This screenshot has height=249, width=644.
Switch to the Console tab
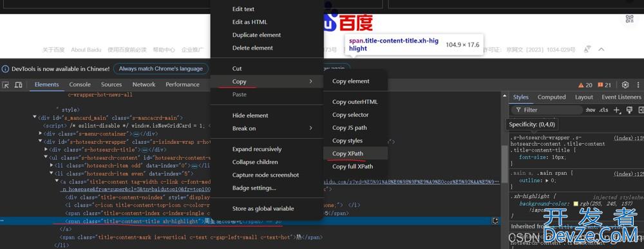pos(80,85)
